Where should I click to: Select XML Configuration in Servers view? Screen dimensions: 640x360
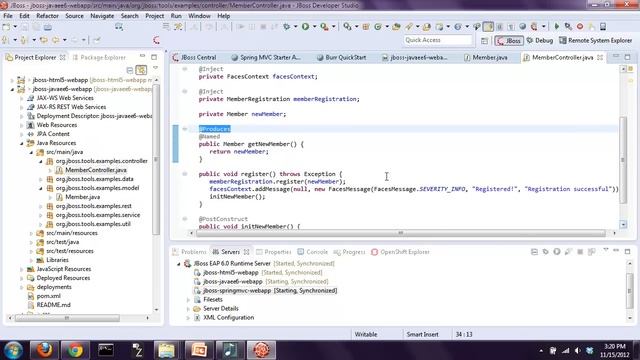tap(229, 318)
